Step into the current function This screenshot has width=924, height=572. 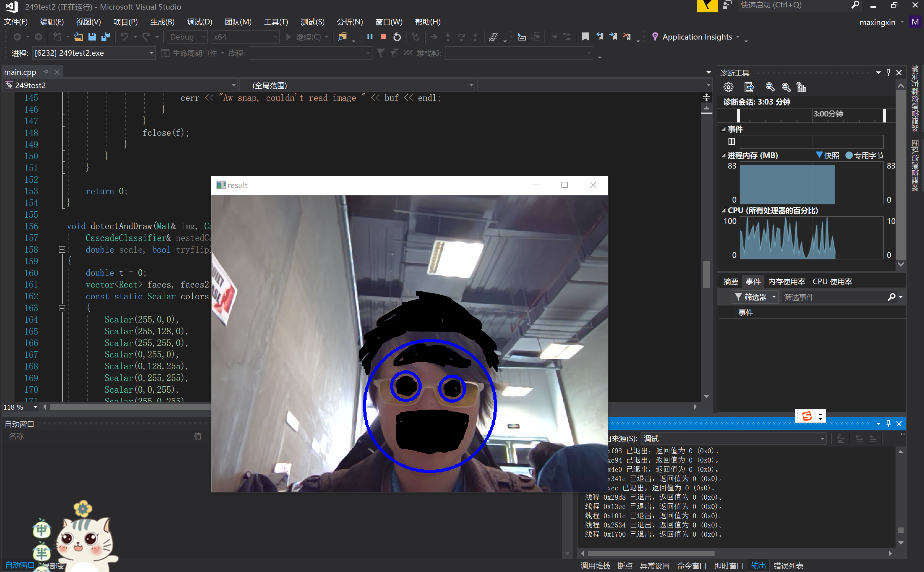[448, 37]
